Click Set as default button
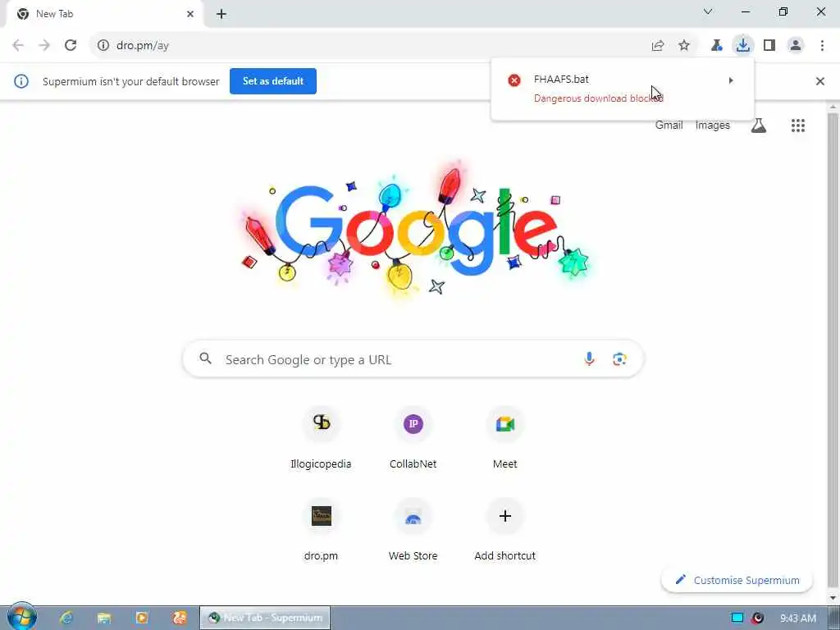Screen dimensions: 840x630 point(273,81)
